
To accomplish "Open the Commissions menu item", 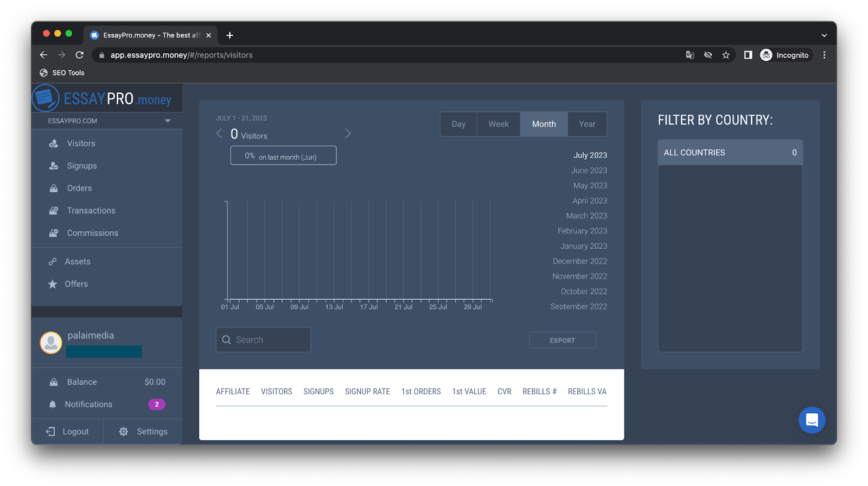I will [93, 233].
